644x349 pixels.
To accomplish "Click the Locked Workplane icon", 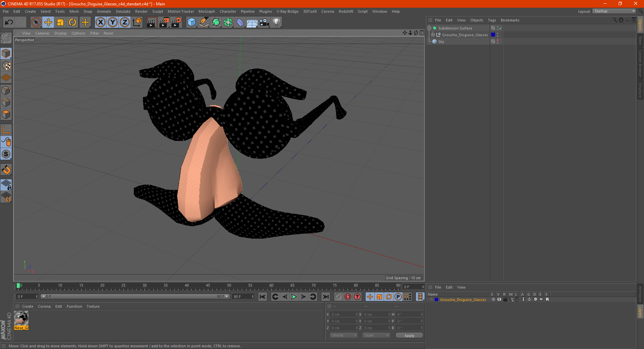I will 6,185.
